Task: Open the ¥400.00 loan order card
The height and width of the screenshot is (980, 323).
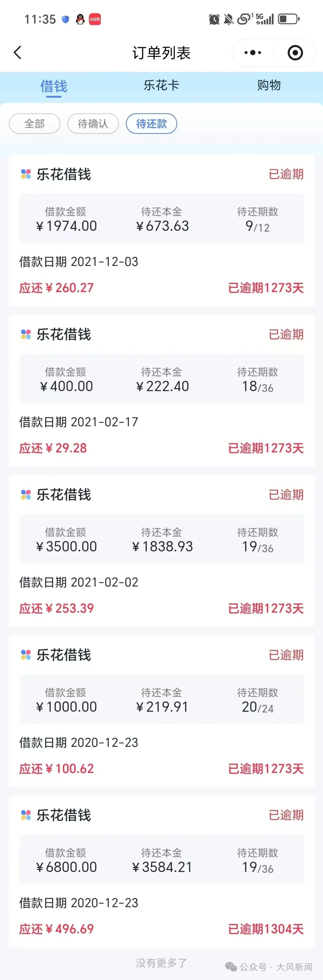Action: (161, 390)
